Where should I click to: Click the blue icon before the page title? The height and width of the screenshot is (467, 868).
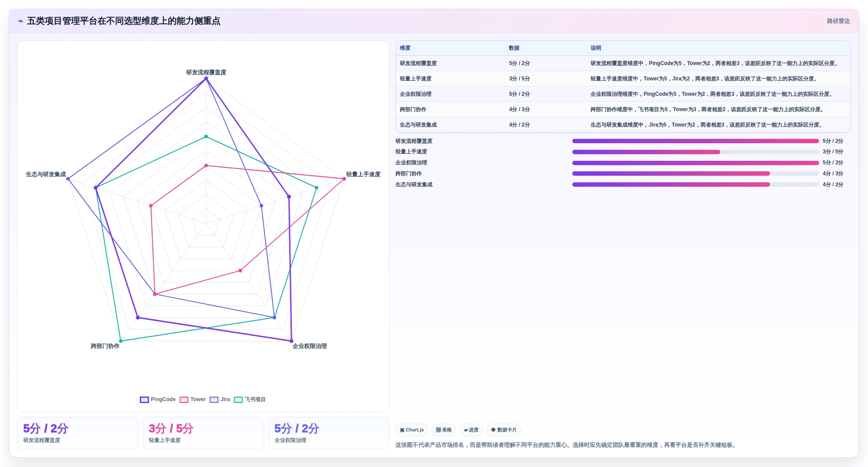(x=21, y=21)
